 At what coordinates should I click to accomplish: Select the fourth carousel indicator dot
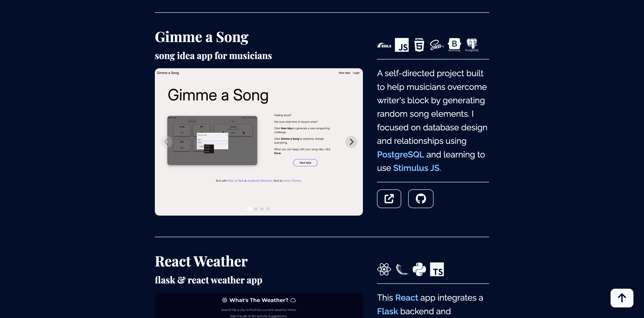click(x=268, y=209)
